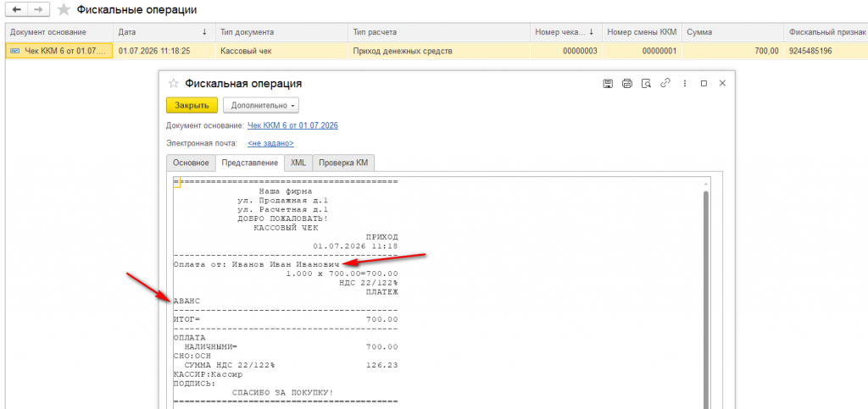Click the АВАНС line in receipt
Image resolution: width=868 pixels, height=409 pixels.
[186, 301]
